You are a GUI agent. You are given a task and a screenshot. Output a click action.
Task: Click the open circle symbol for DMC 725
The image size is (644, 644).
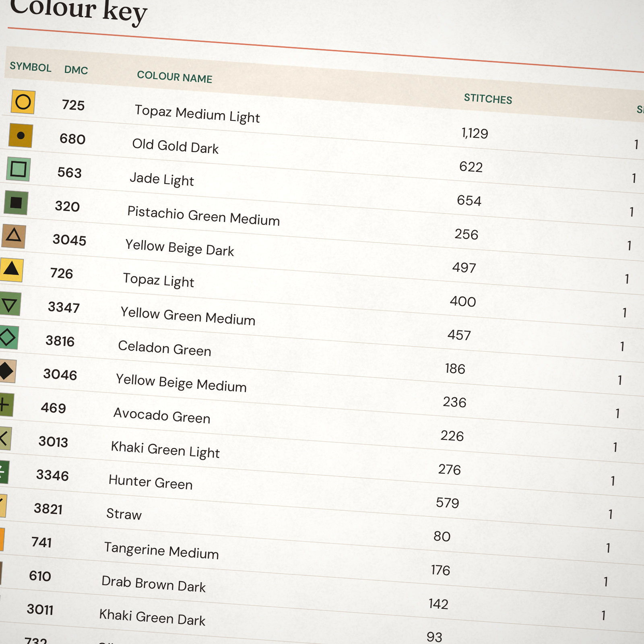(x=23, y=101)
